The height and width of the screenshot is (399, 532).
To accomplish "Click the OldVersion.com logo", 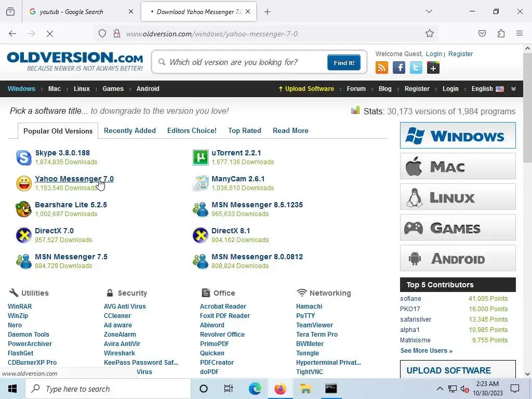I will click(x=75, y=61).
